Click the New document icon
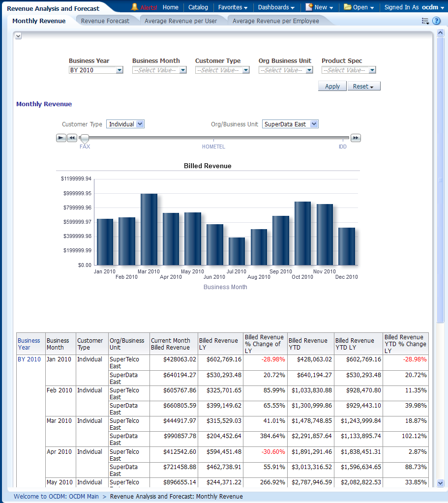The width and height of the screenshot is (448, 503). pos(309,7)
